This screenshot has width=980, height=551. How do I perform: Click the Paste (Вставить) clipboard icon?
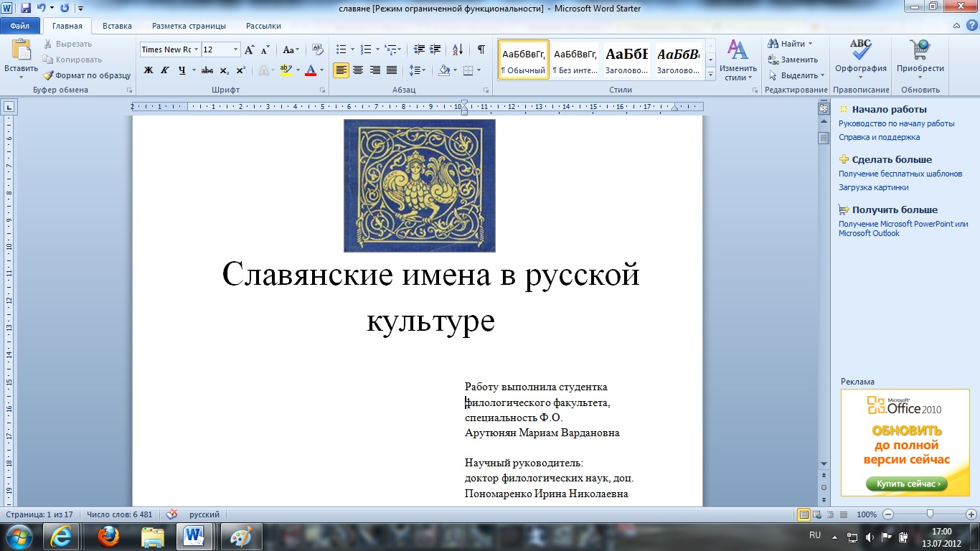pyautogui.click(x=21, y=52)
